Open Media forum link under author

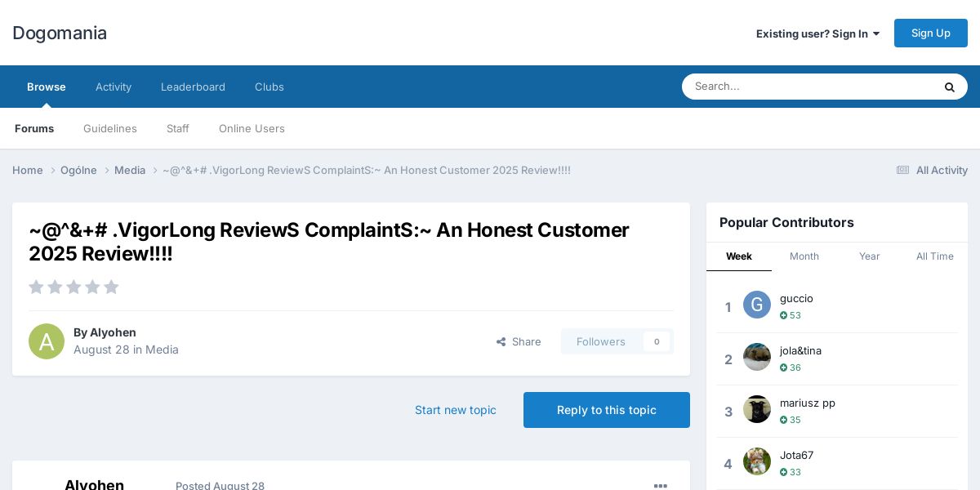(x=162, y=350)
